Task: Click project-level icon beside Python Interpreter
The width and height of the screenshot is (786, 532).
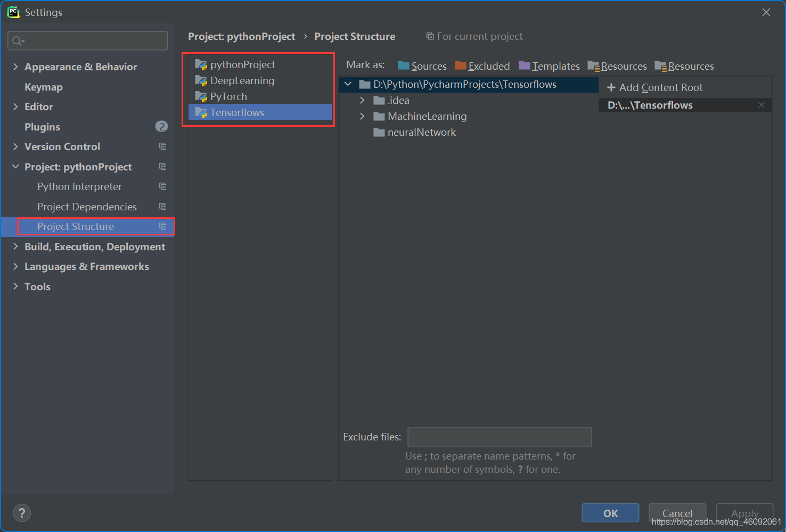Action: coord(163,186)
